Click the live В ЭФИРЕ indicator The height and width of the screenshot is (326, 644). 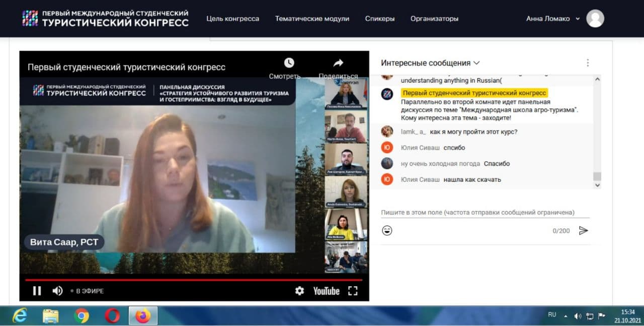coord(87,291)
